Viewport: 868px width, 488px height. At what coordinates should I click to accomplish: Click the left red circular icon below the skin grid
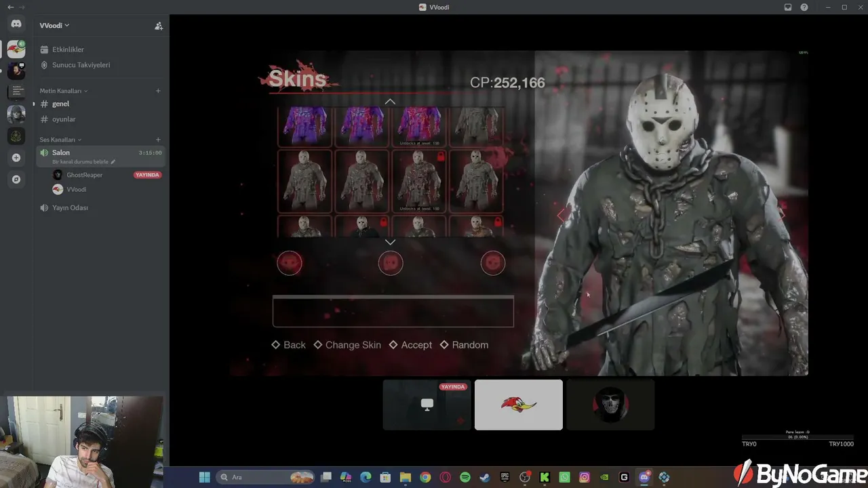[290, 263]
